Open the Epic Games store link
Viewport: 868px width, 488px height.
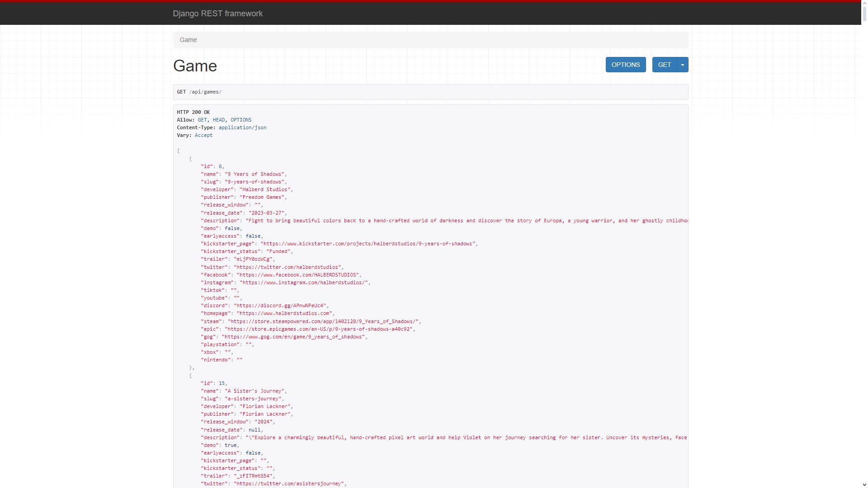319,329
